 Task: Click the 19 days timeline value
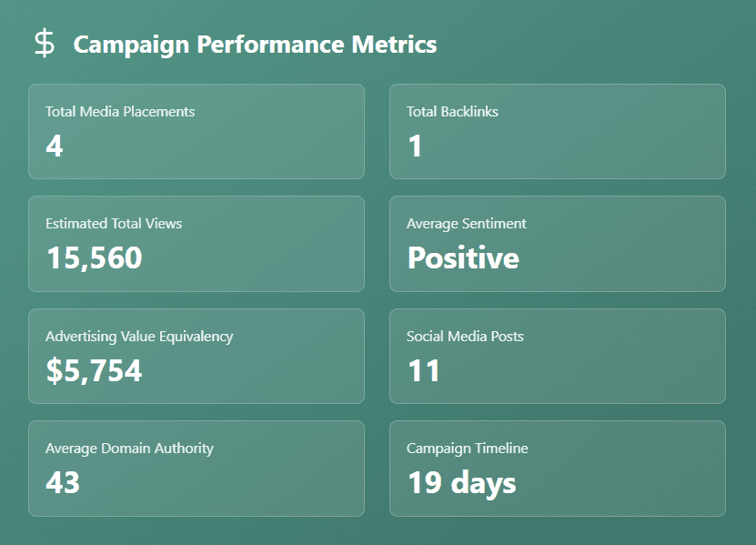[x=461, y=482]
